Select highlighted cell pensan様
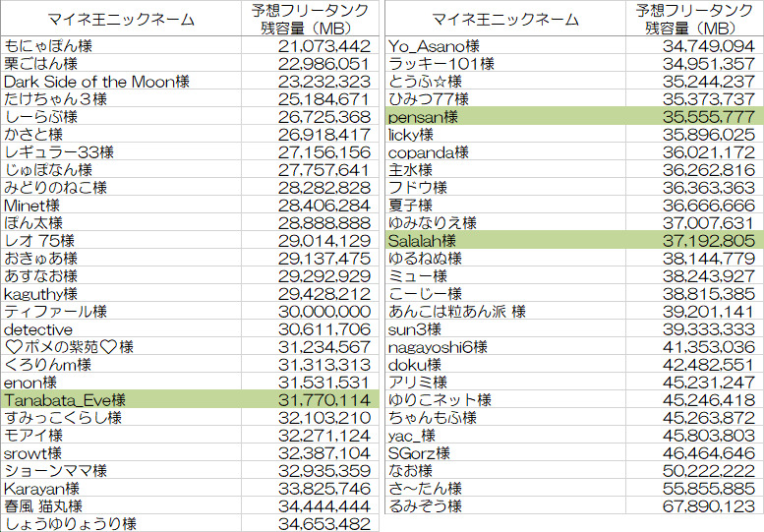 pos(505,116)
